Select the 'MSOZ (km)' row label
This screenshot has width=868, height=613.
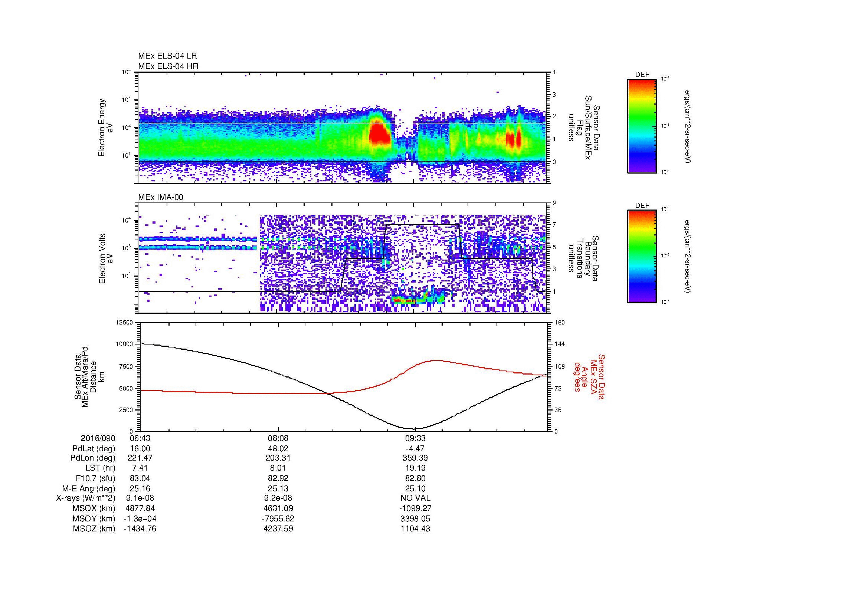(94, 529)
